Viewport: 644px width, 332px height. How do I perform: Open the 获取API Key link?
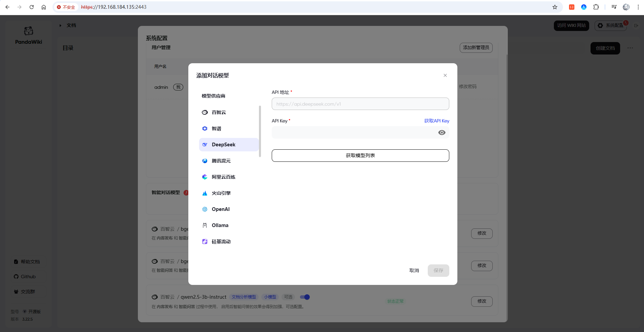[x=437, y=121]
